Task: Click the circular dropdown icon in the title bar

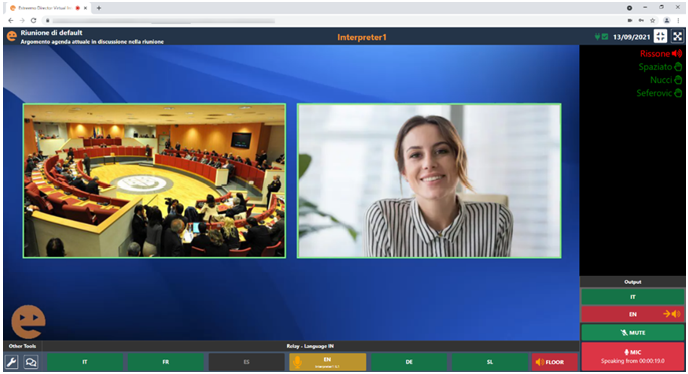Action: click(x=629, y=7)
